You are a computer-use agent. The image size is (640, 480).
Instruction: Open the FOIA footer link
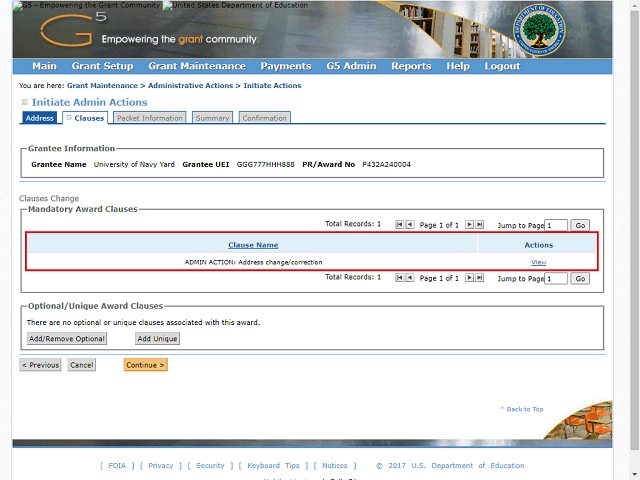click(x=117, y=466)
